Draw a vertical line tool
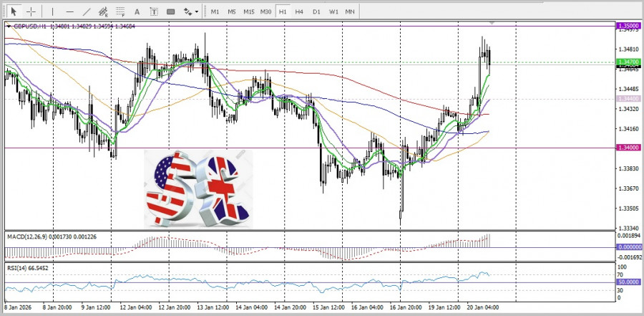 coord(52,11)
